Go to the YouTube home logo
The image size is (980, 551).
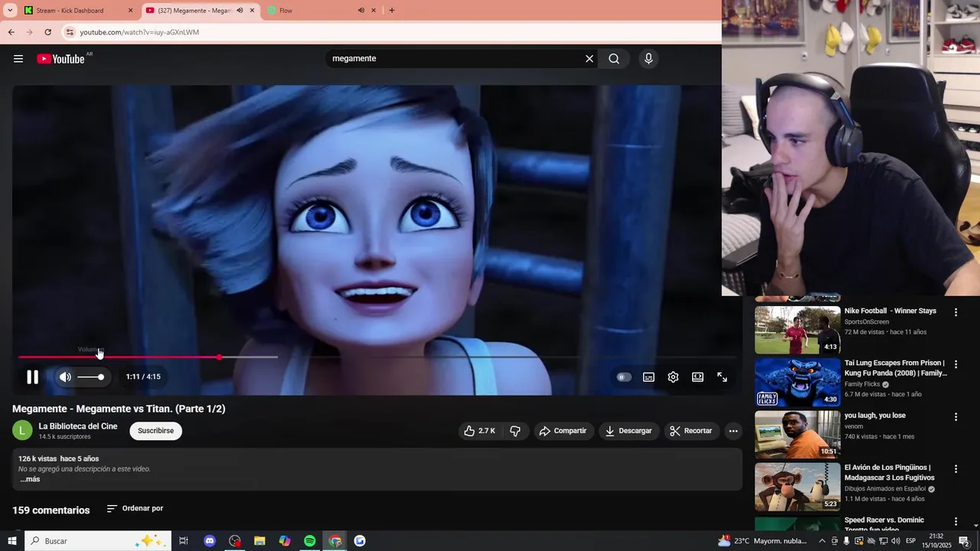[61, 59]
